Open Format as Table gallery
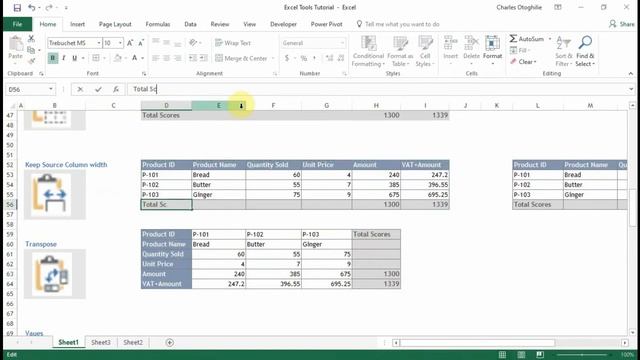 pos(400,51)
